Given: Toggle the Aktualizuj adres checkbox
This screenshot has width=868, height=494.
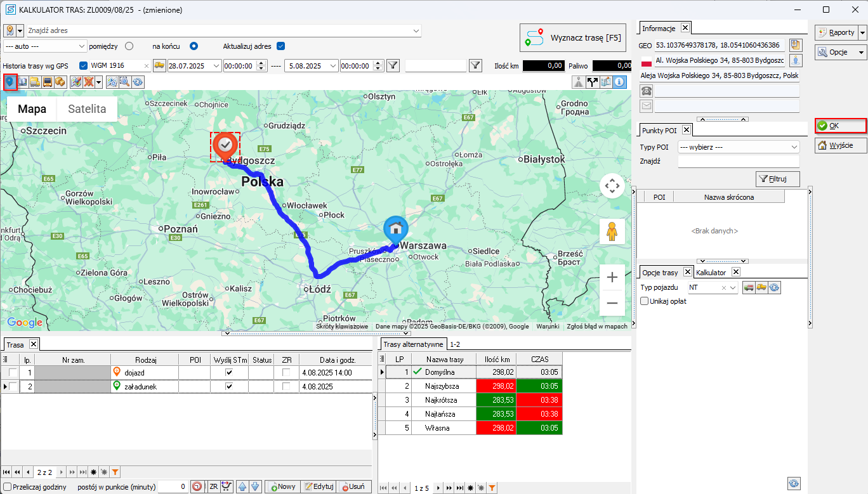Looking at the screenshot, I should click(x=280, y=46).
